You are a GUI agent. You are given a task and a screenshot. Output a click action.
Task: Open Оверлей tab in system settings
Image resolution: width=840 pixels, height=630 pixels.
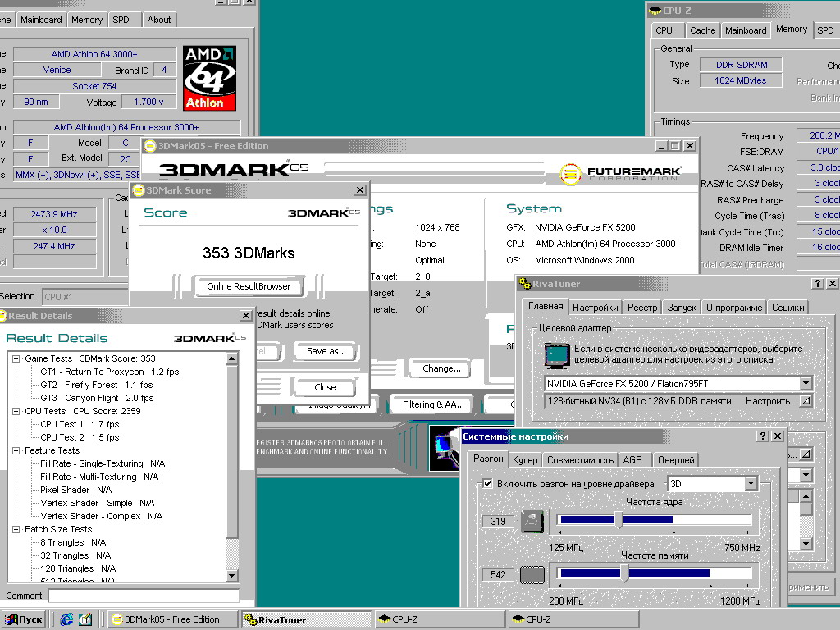pos(676,460)
